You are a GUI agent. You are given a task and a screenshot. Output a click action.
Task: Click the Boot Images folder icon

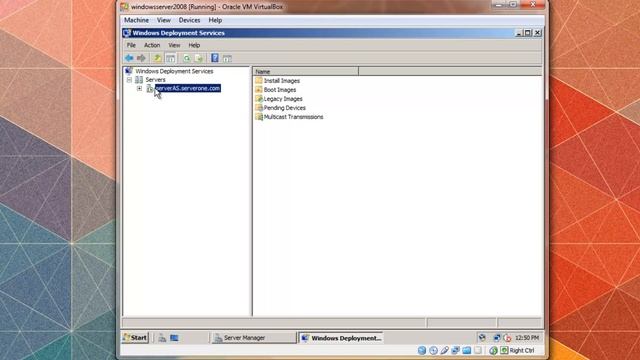(259, 90)
